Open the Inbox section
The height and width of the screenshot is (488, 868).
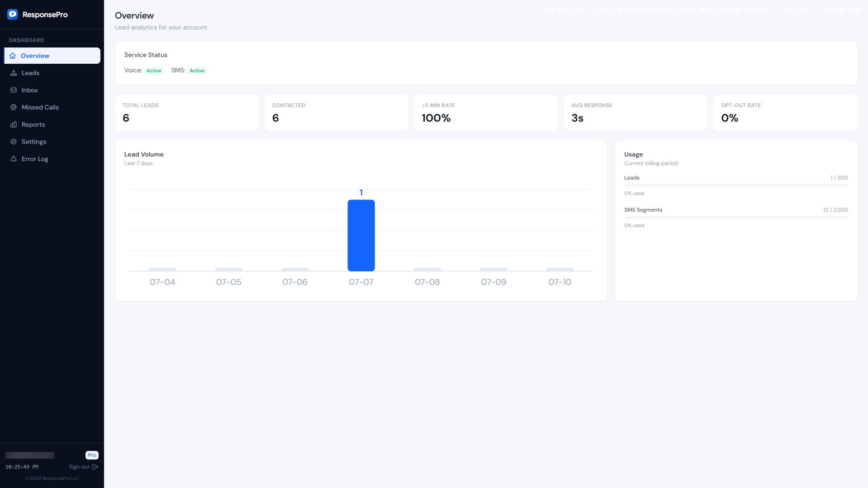[52, 90]
